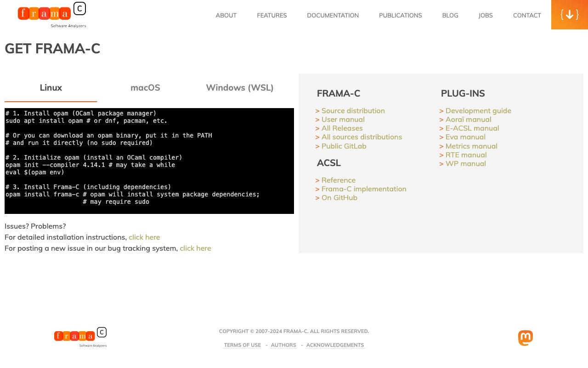Open the RTE manual link
Screen dimensions: 588x368
(466, 155)
